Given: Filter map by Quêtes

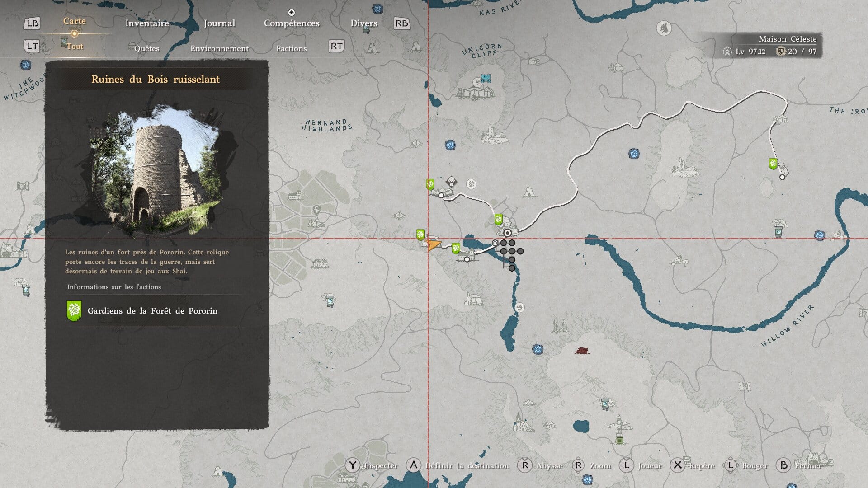Looking at the screenshot, I should pyautogui.click(x=146, y=48).
